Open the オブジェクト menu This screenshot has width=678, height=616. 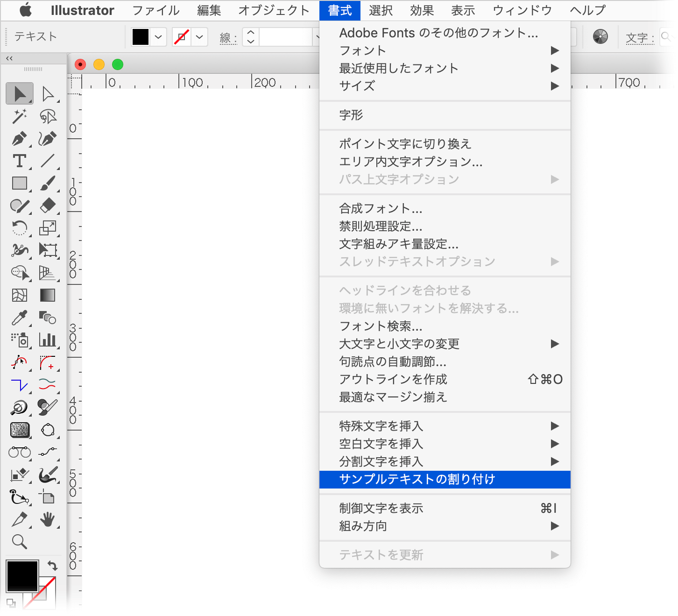274,10
